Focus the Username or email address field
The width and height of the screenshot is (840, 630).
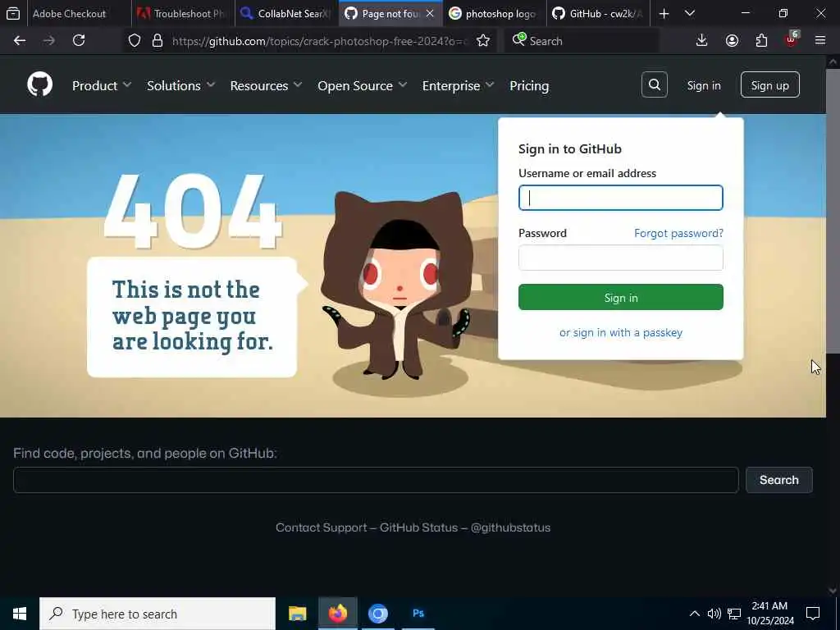621,198
